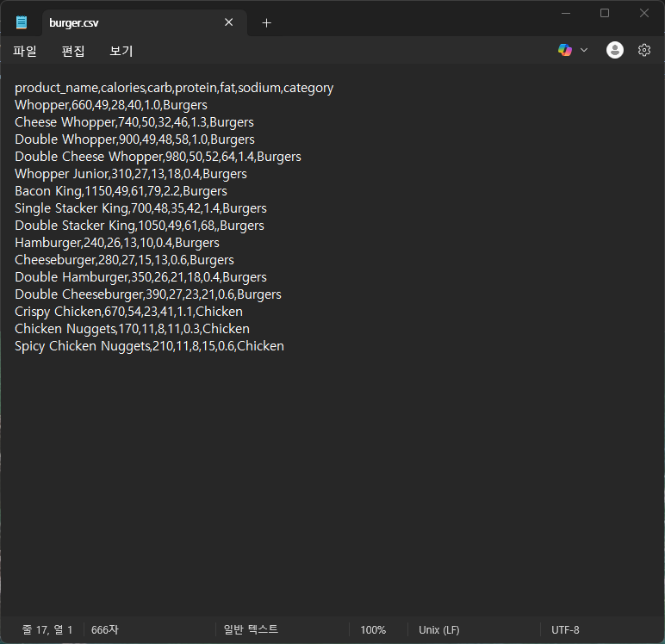Click the 'Bacon King,1150' line
665x644 pixels.
pos(121,191)
